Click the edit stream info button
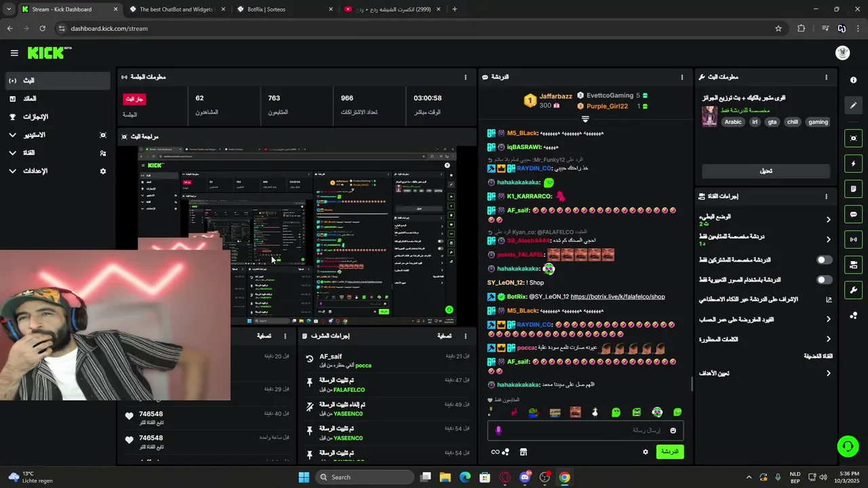The image size is (868, 488). [766, 171]
